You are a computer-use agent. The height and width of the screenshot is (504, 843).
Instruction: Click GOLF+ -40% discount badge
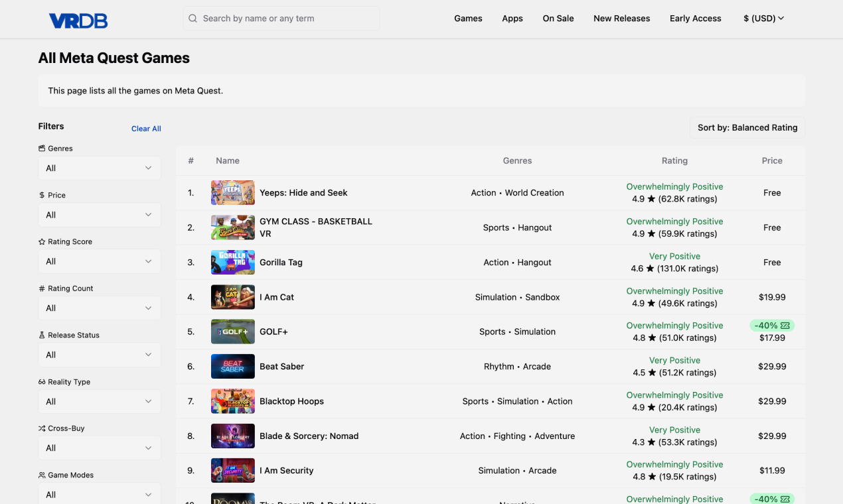click(772, 326)
